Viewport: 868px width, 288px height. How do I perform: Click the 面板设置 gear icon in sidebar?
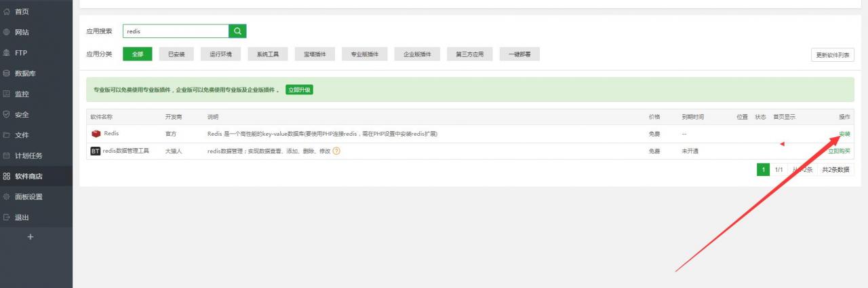[7, 197]
